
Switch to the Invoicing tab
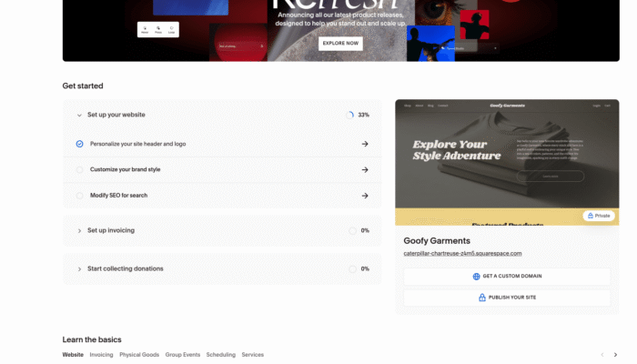[101, 355]
